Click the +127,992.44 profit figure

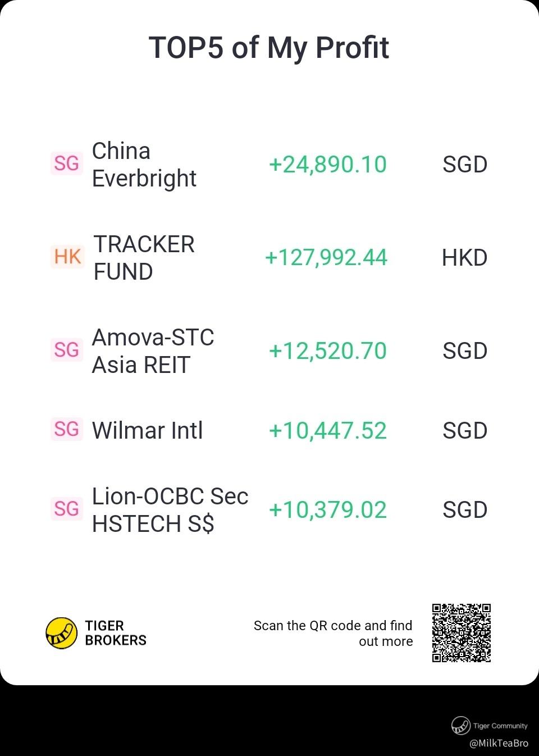point(326,258)
